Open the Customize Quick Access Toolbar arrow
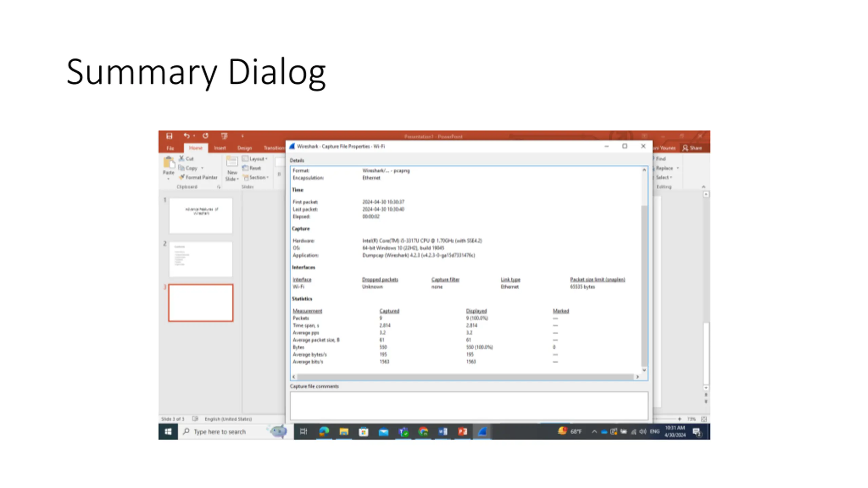Image resolution: width=868 pixels, height=488 pixels. 242,136
